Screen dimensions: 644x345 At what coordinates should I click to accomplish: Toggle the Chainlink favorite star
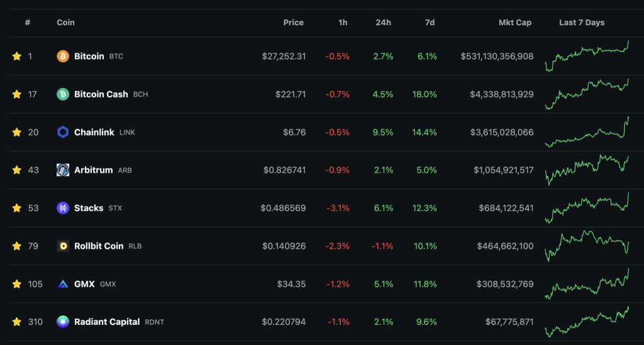pyautogui.click(x=17, y=132)
